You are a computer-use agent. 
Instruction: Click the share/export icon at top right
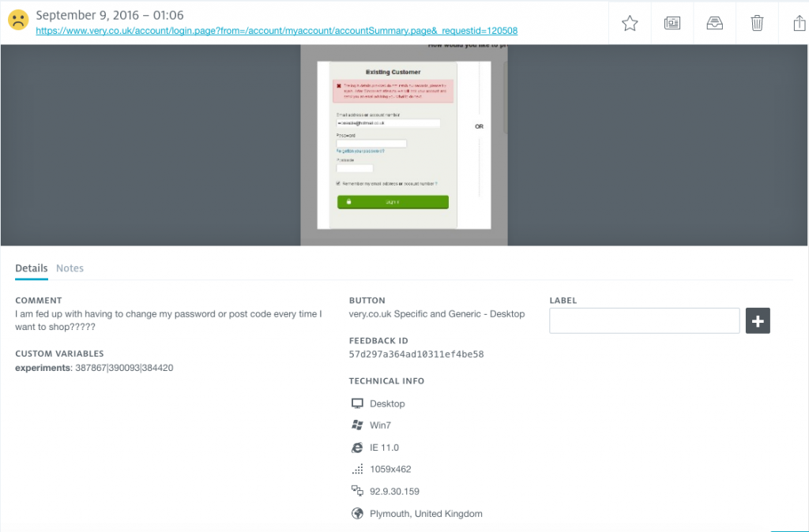[x=798, y=24]
